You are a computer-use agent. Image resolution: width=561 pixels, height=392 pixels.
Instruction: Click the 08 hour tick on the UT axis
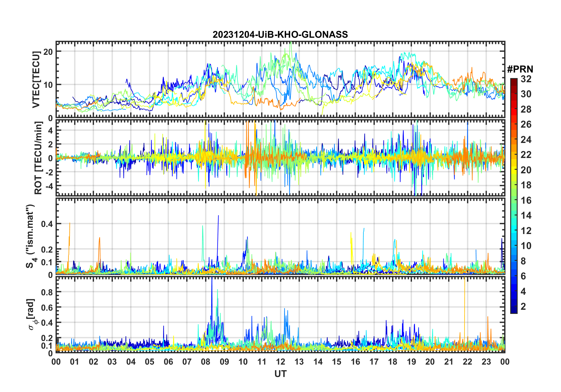[x=206, y=362]
